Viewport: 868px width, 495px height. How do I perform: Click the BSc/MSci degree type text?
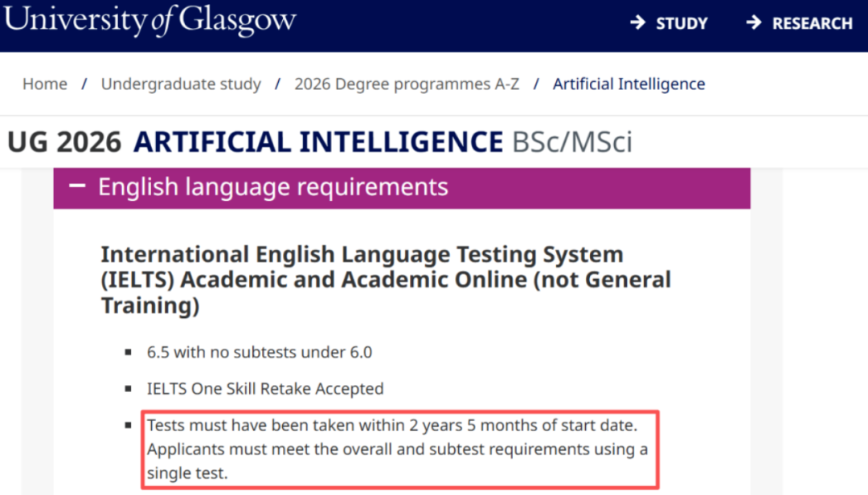coord(572,142)
